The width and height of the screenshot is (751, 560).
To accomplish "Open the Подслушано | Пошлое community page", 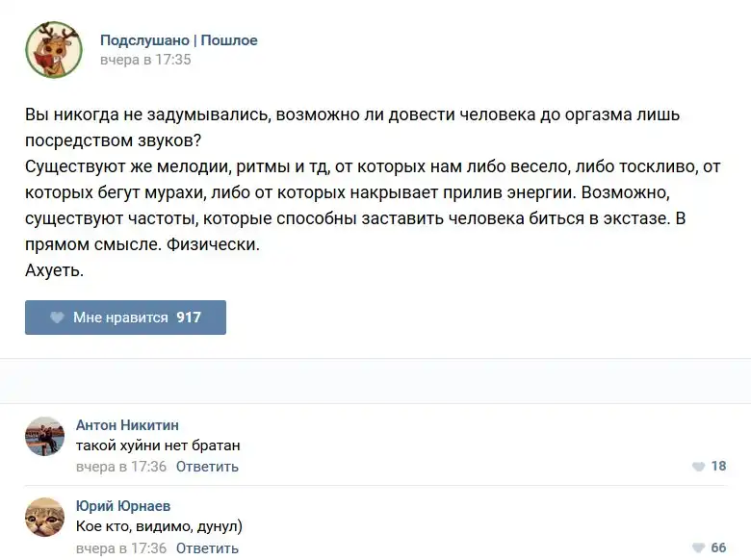I will (x=178, y=40).
